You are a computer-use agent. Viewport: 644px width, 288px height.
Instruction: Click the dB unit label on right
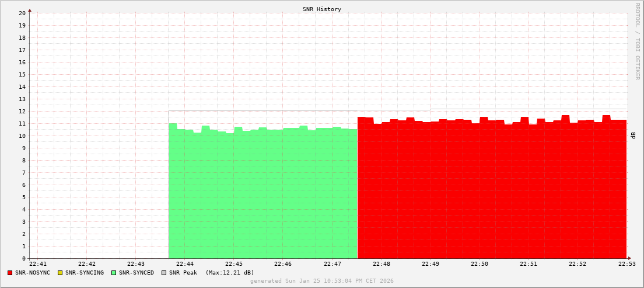[x=633, y=135]
